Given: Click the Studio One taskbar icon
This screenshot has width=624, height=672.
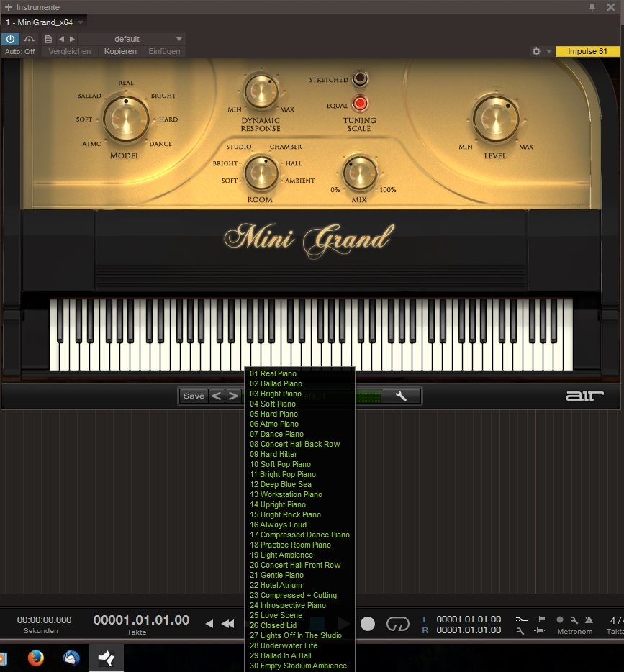Looking at the screenshot, I should tap(107, 658).
